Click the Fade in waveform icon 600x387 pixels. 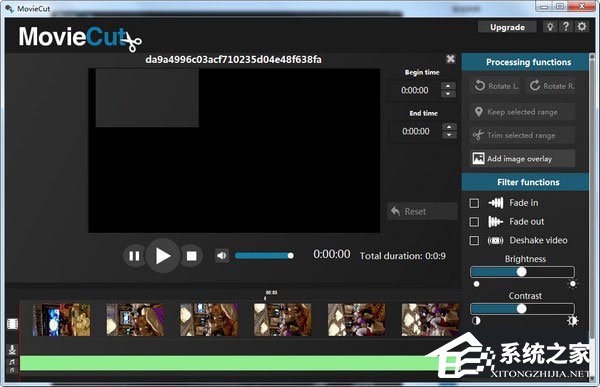(496, 203)
